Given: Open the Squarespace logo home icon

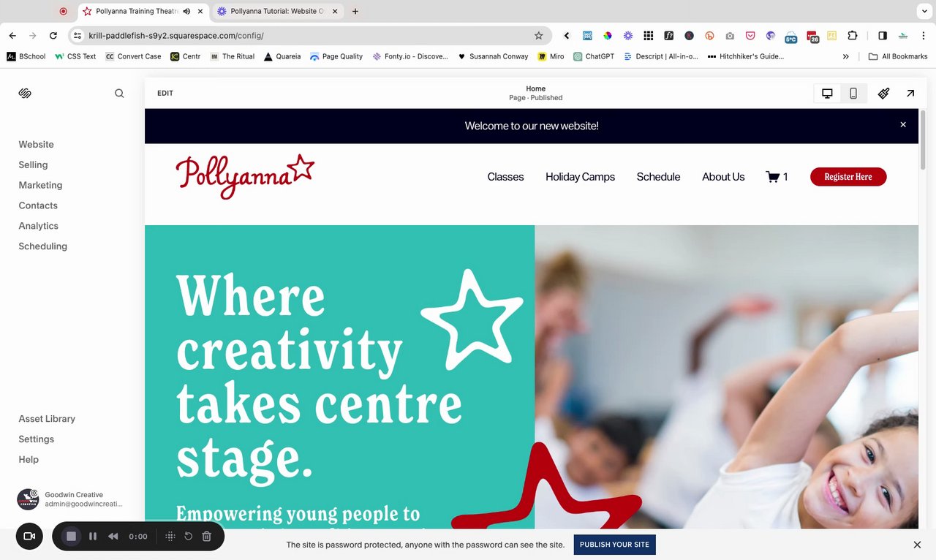Looking at the screenshot, I should point(25,94).
